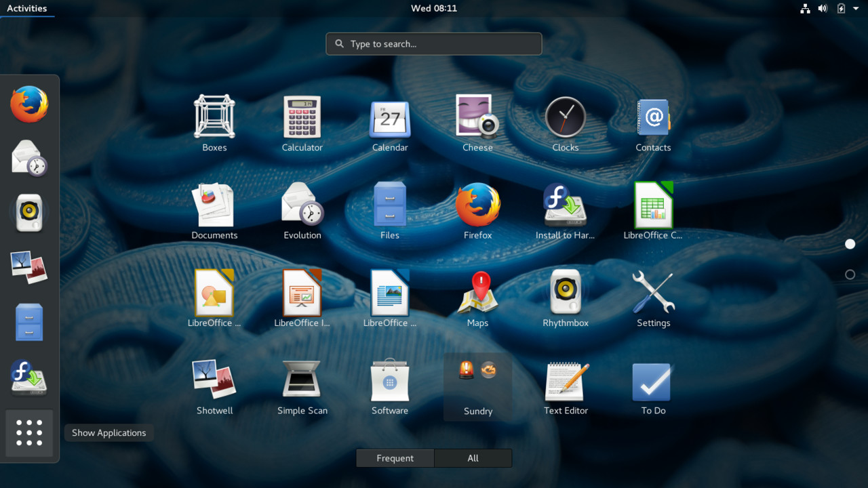Image resolution: width=868 pixels, height=488 pixels.
Task: Open Simple Scan
Action: [302, 386]
